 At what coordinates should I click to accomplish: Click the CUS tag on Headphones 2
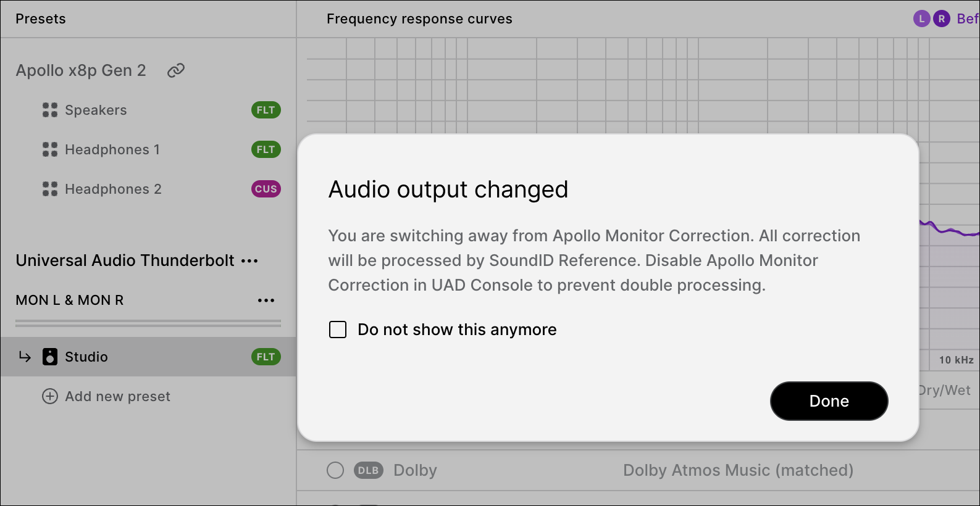(266, 189)
